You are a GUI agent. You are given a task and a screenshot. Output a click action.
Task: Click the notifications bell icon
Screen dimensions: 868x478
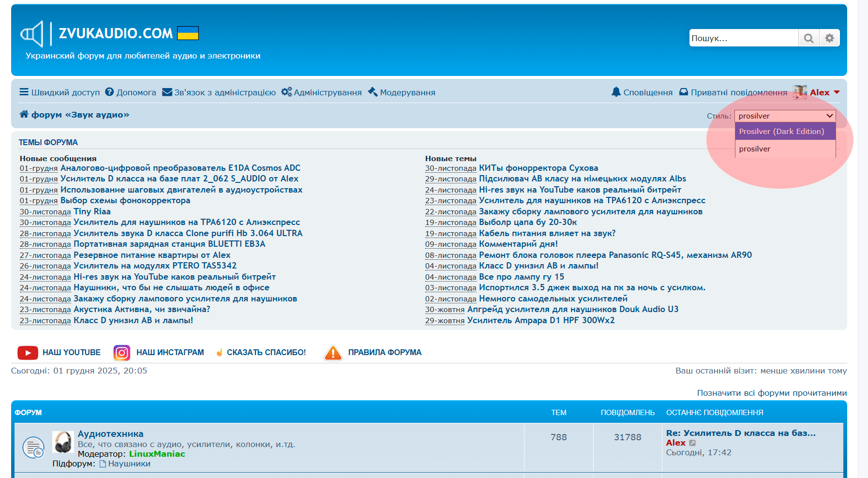click(615, 92)
